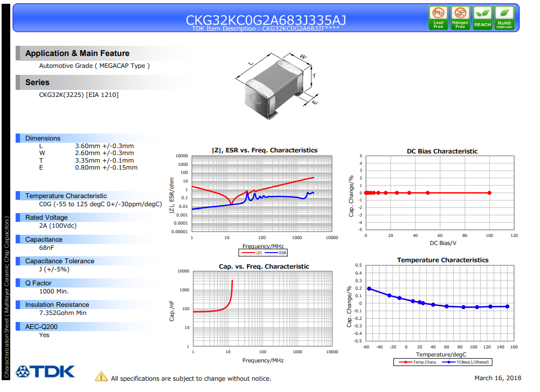Click the date March 16, 2018

[x=497, y=378]
